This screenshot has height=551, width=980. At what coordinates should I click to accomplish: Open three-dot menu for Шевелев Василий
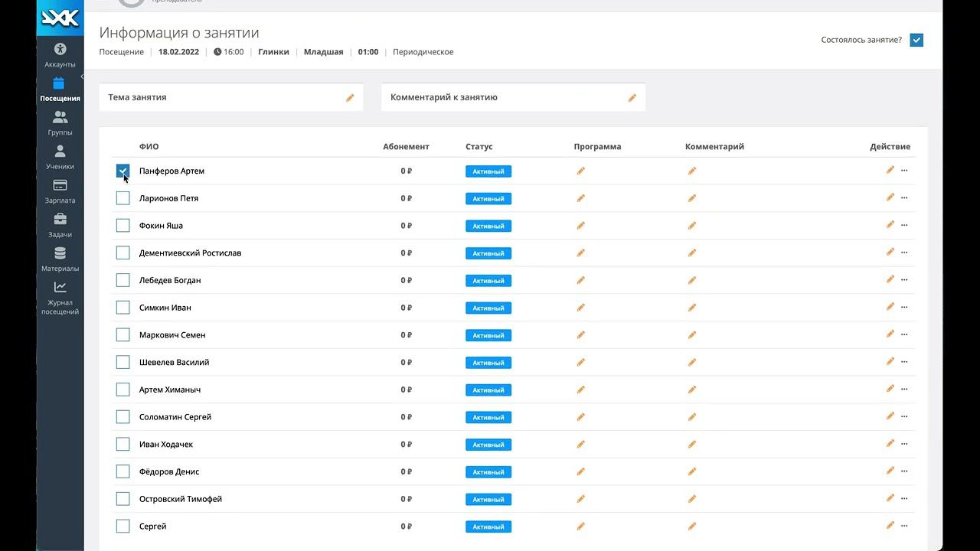904,362
